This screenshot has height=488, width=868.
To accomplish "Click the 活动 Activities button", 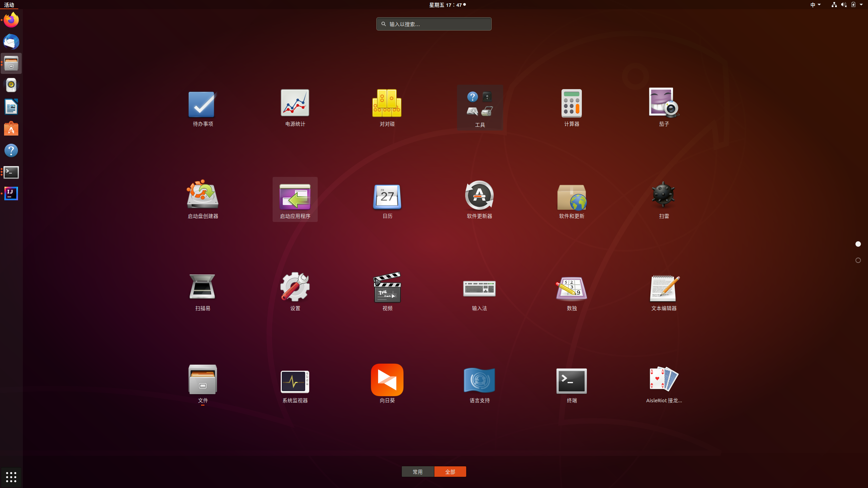I will 9,5.
